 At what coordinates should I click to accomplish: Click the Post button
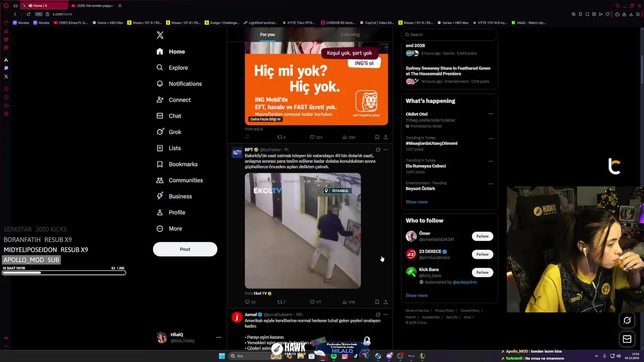tap(185, 249)
